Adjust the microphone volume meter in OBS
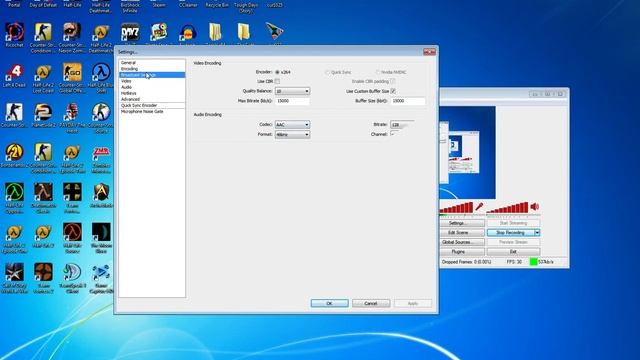The height and width of the screenshot is (360, 640). tap(456, 208)
